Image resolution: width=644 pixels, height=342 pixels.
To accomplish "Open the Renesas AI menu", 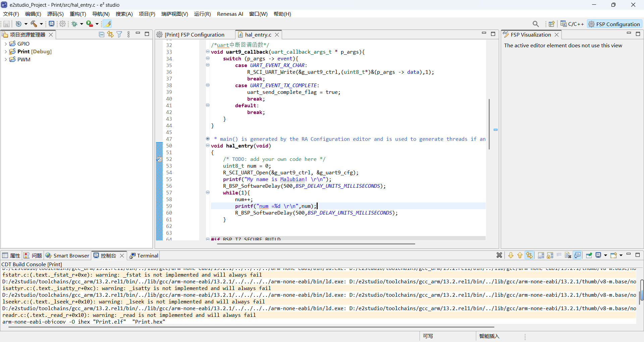I will pyautogui.click(x=230, y=14).
